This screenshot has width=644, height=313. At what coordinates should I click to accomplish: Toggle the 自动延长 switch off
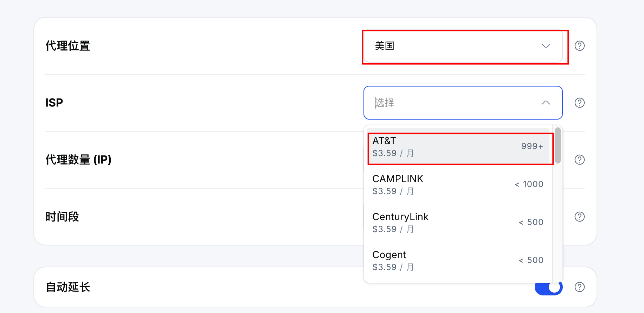(x=548, y=288)
